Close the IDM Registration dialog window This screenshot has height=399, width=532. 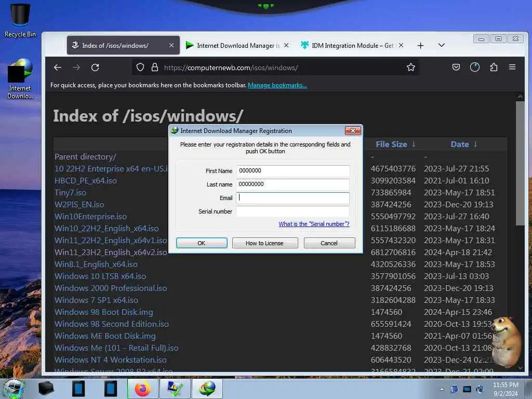click(x=353, y=130)
